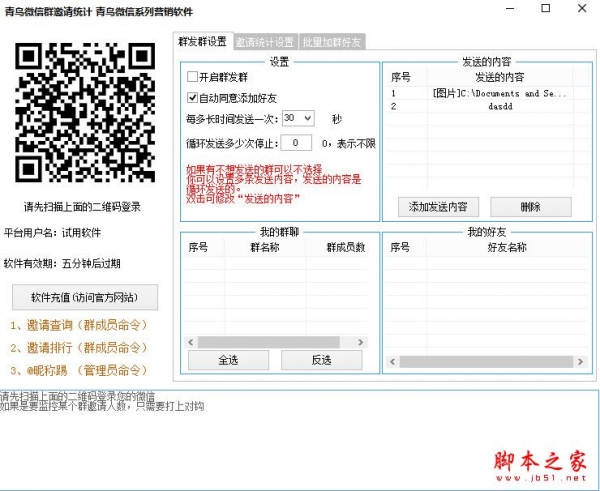Click the 添加发送内容 button
Image resolution: width=600 pixels, height=491 pixels.
[x=438, y=207]
